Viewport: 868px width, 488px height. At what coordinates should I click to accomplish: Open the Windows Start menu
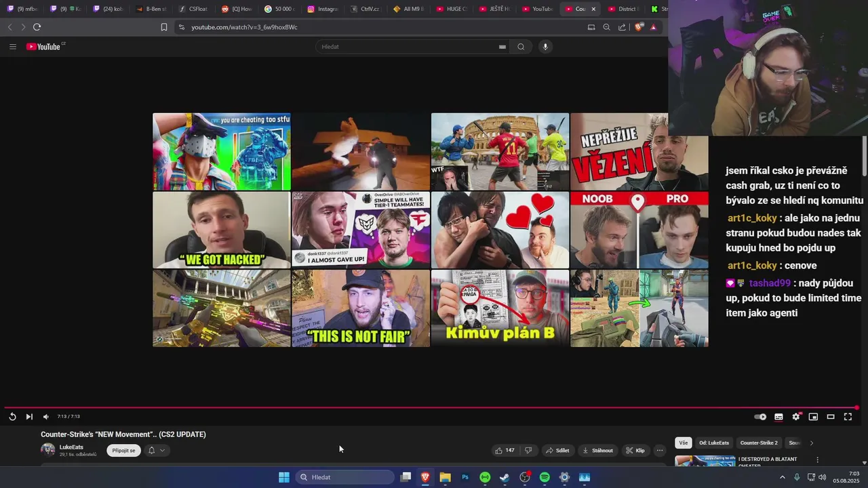coord(284,477)
